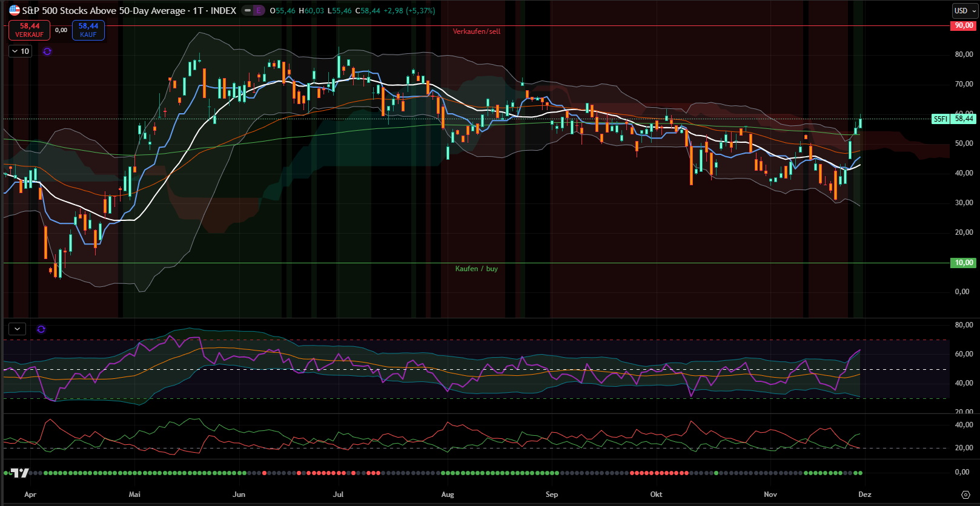Click the 1T interval label in title
980x506 pixels.
click(x=197, y=10)
